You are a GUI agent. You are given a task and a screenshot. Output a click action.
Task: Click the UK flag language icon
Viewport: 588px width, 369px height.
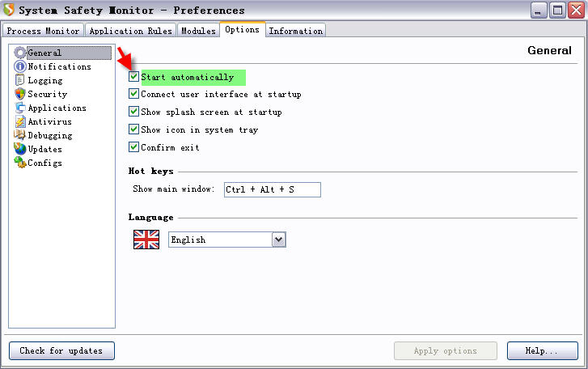click(146, 240)
